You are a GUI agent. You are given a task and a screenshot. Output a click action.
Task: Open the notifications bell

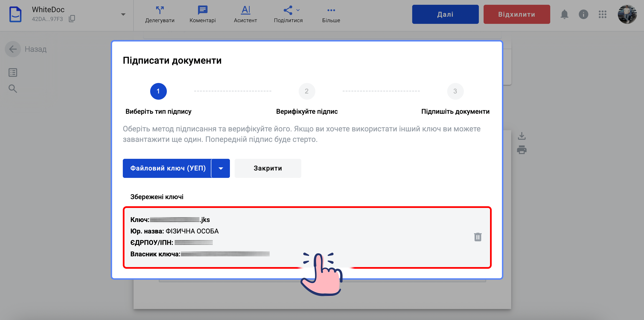(564, 14)
